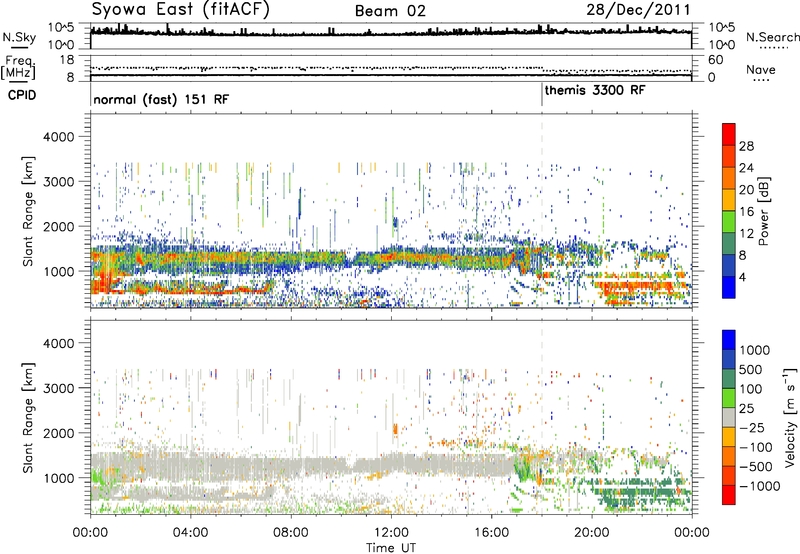Click the Power [dB] color bar
Viewport: 800px width, 554px height.
click(x=729, y=211)
